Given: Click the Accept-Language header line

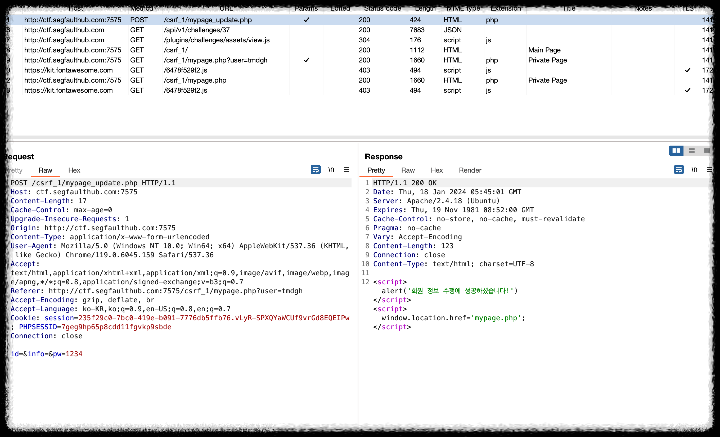Looking at the screenshot, I should point(120,309).
